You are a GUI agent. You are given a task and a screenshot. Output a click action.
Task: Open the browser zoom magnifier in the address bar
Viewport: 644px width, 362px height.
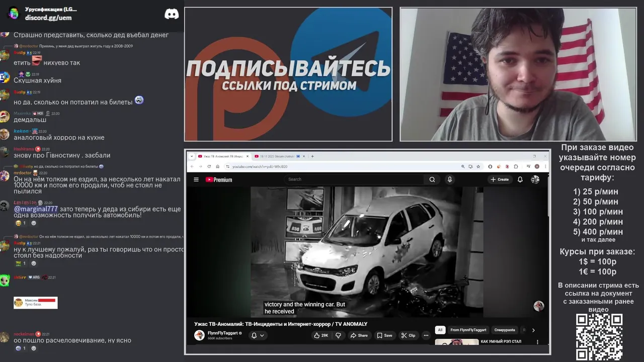pos(463,166)
